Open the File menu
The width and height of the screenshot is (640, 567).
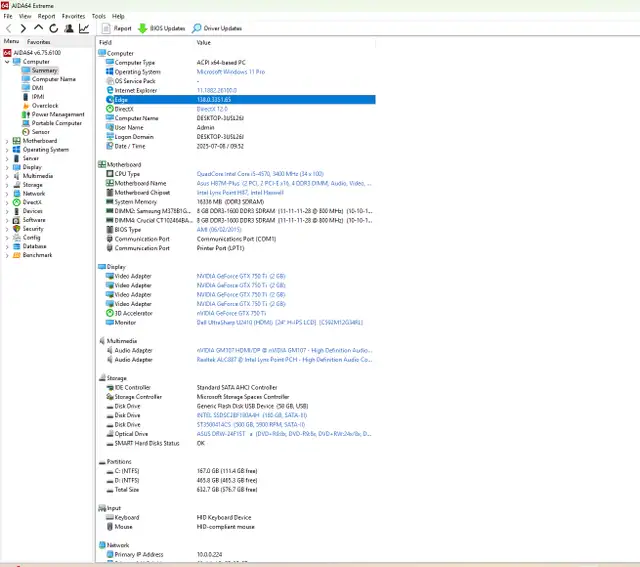[x=8, y=16]
